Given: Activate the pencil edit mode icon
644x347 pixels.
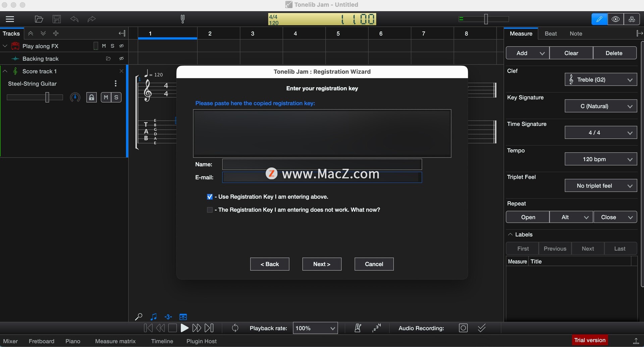Looking at the screenshot, I should 599,19.
